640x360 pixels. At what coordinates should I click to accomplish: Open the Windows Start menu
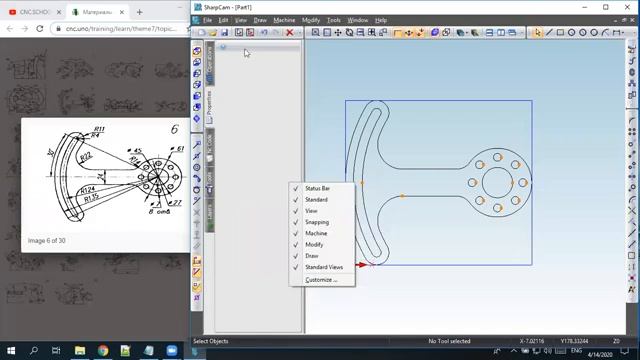pos(11,351)
